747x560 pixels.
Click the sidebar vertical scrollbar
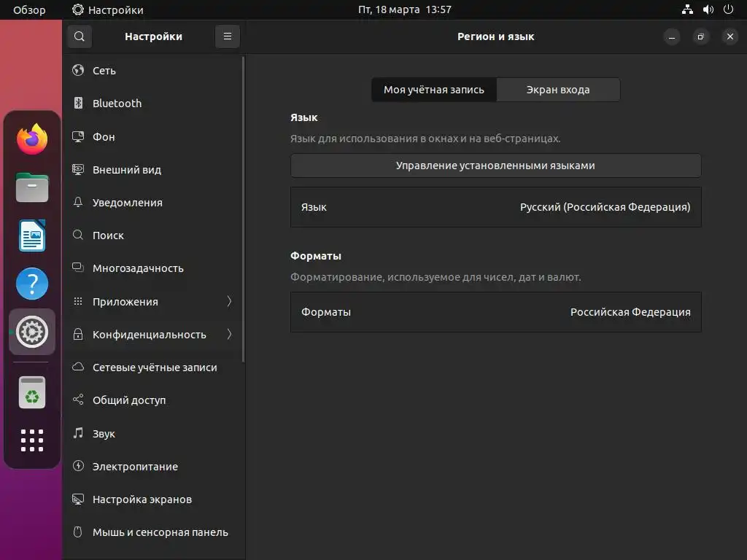click(x=243, y=211)
